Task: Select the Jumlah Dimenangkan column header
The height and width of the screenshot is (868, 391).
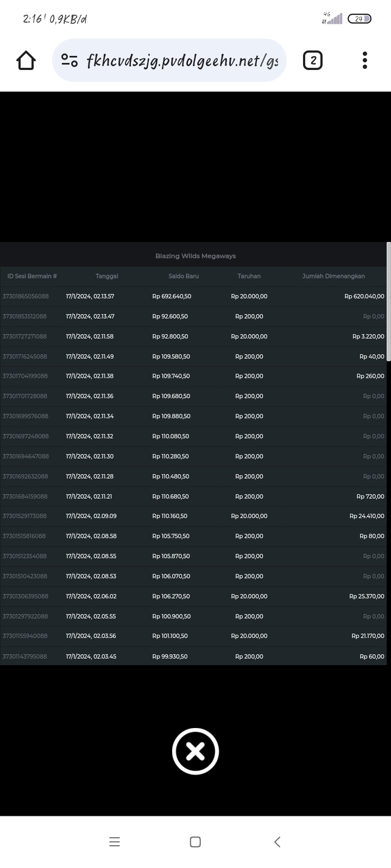Action: coord(333,276)
